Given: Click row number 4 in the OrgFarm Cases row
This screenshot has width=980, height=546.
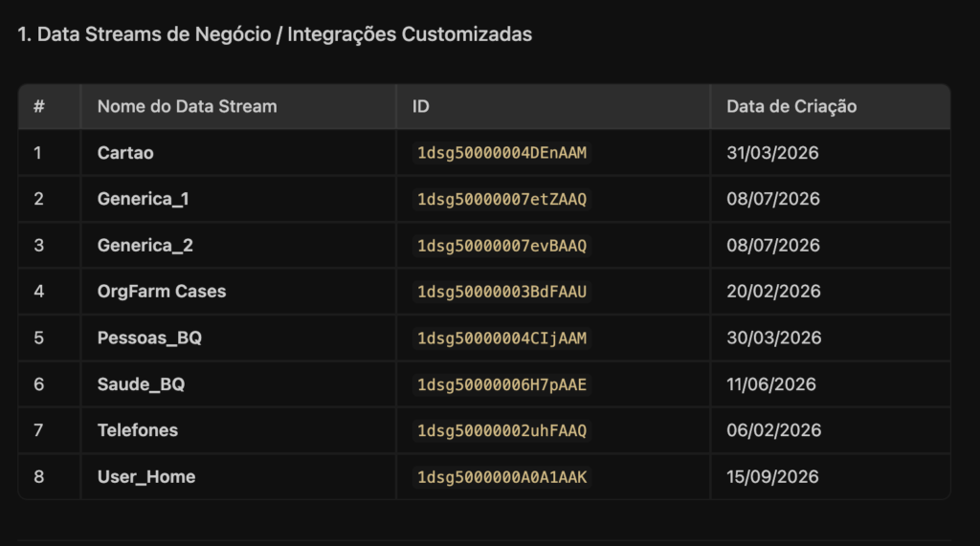Looking at the screenshot, I should pos(38,292).
